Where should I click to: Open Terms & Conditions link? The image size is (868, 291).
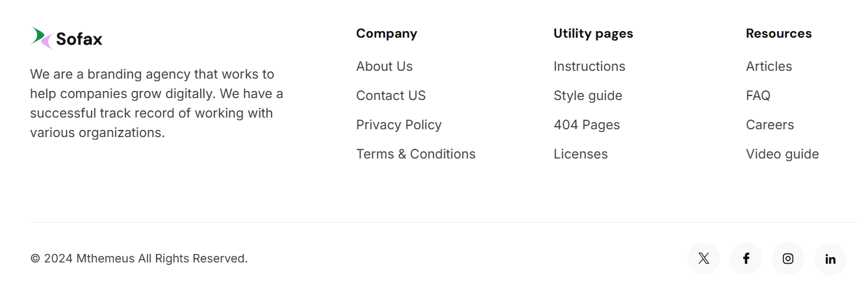tap(415, 154)
